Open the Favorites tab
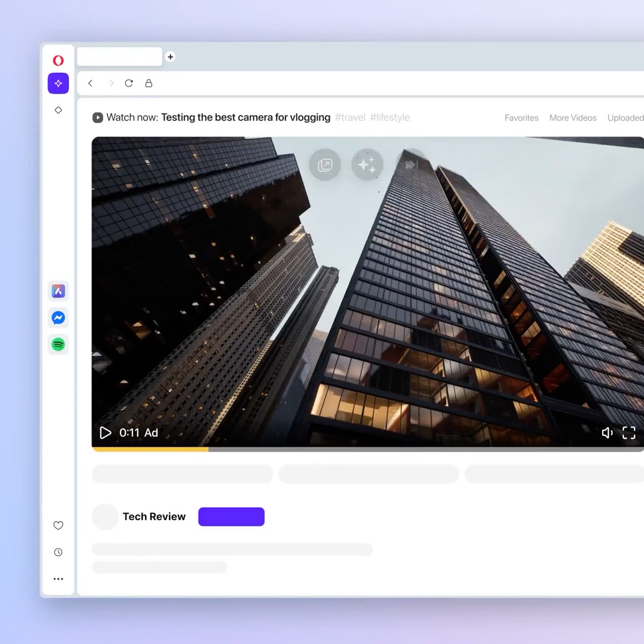The width and height of the screenshot is (644, 644). 521,118
